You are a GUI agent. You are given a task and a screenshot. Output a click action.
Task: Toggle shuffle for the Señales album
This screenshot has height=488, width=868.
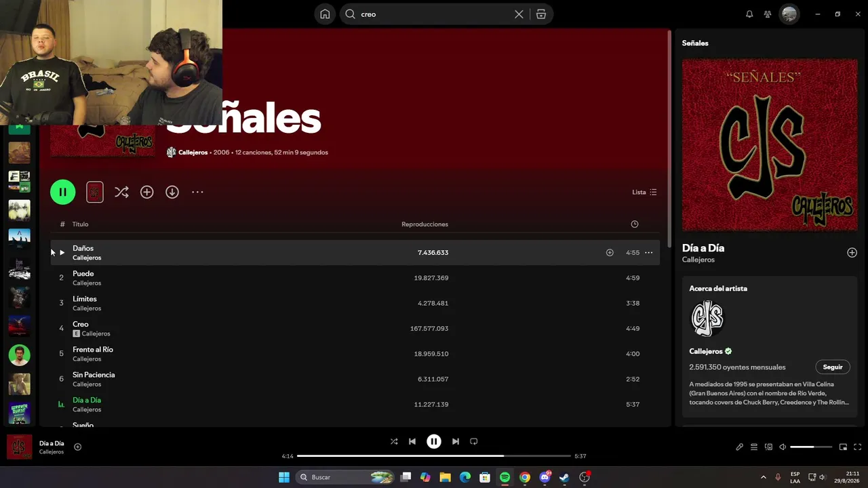pyautogui.click(x=121, y=192)
